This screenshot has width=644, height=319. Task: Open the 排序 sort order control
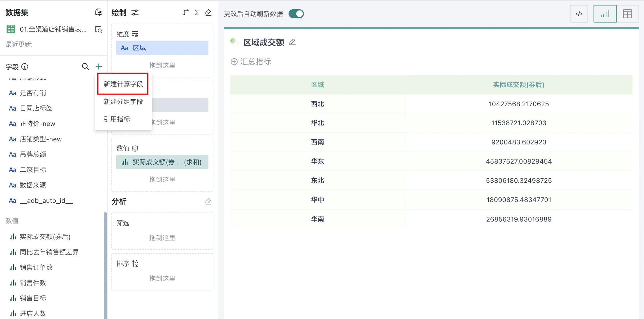pos(135,264)
